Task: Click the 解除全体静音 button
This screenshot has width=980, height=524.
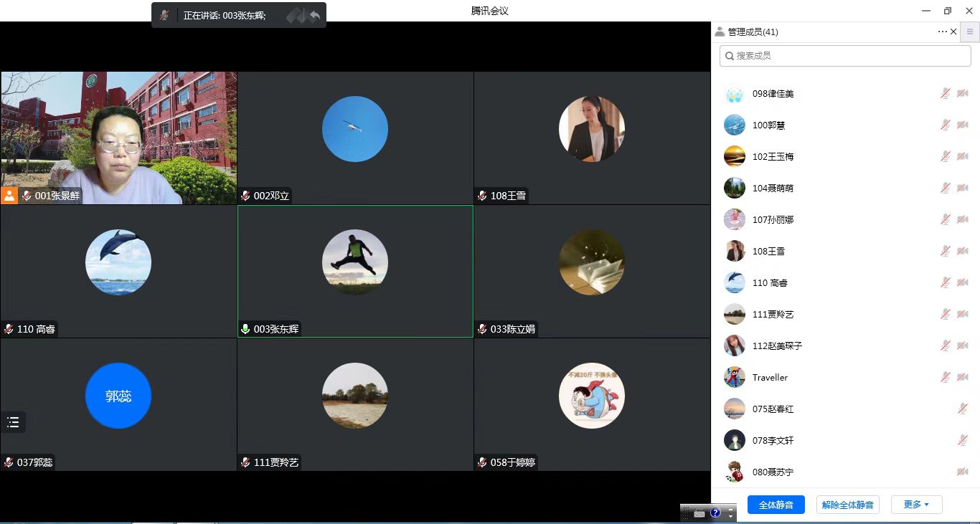Action: click(847, 505)
